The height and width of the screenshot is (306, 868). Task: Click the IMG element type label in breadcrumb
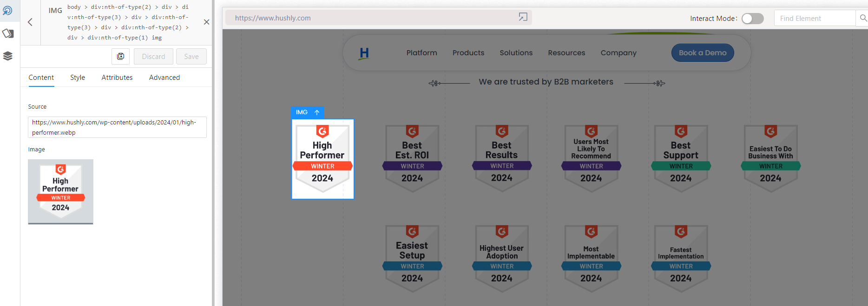(x=55, y=11)
